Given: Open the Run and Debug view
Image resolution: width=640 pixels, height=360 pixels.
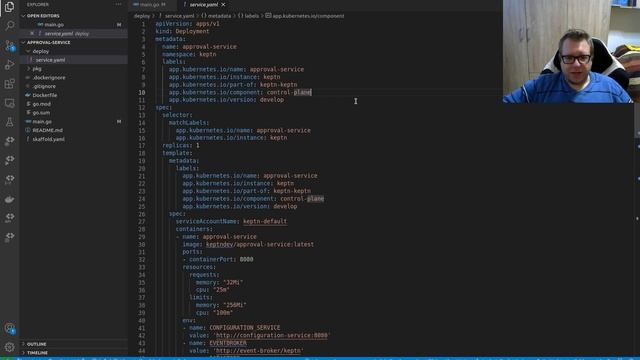Looking at the screenshot, I should click(x=9, y=64).
